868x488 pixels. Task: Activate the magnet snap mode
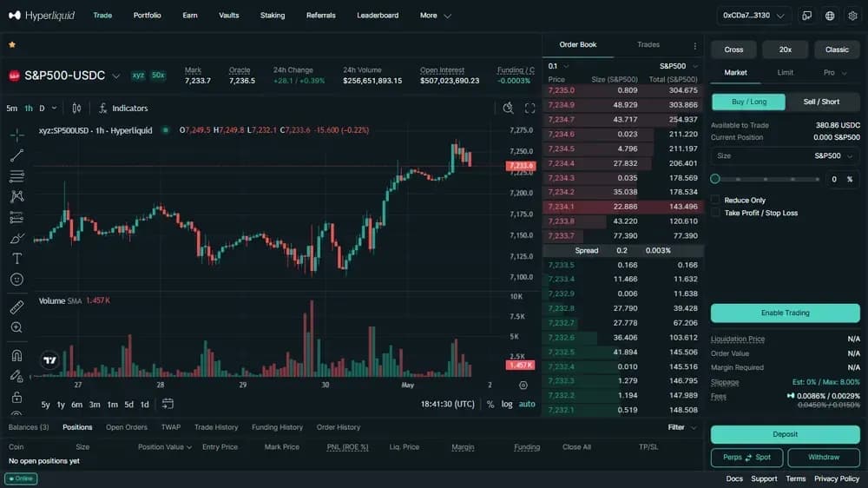click(16, 355)
